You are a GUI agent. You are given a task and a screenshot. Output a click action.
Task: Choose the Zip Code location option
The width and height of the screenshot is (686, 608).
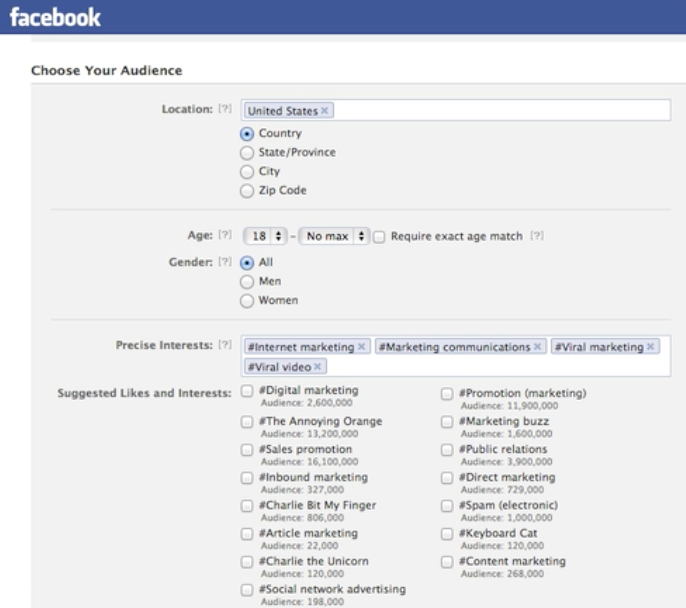[247, 191]
